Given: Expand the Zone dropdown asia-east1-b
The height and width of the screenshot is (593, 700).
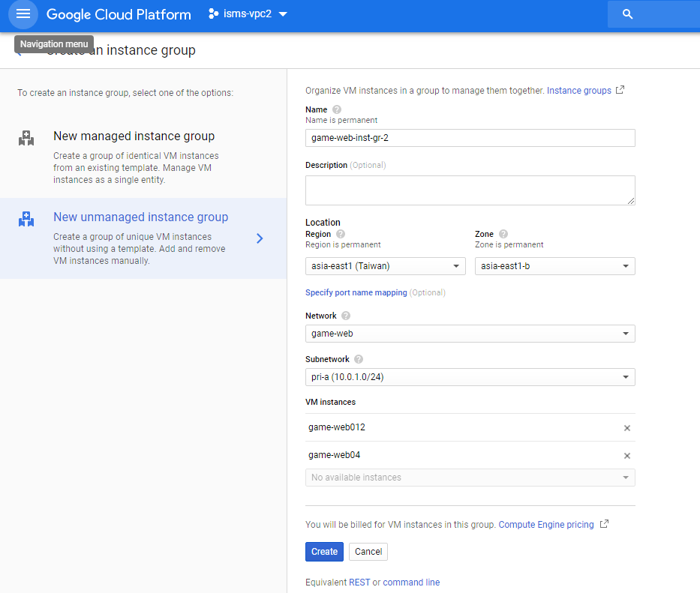Looking at the screenshot, I should [x=554, y=266].
